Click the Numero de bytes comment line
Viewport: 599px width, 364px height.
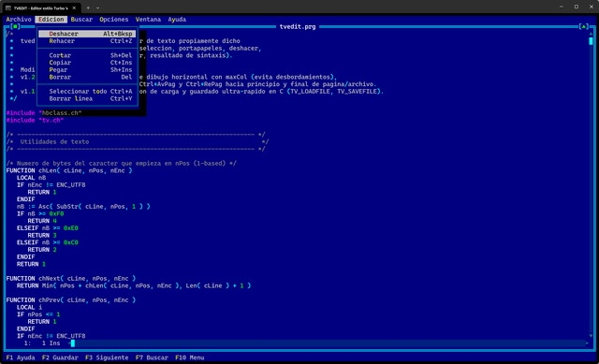point(121,164)
